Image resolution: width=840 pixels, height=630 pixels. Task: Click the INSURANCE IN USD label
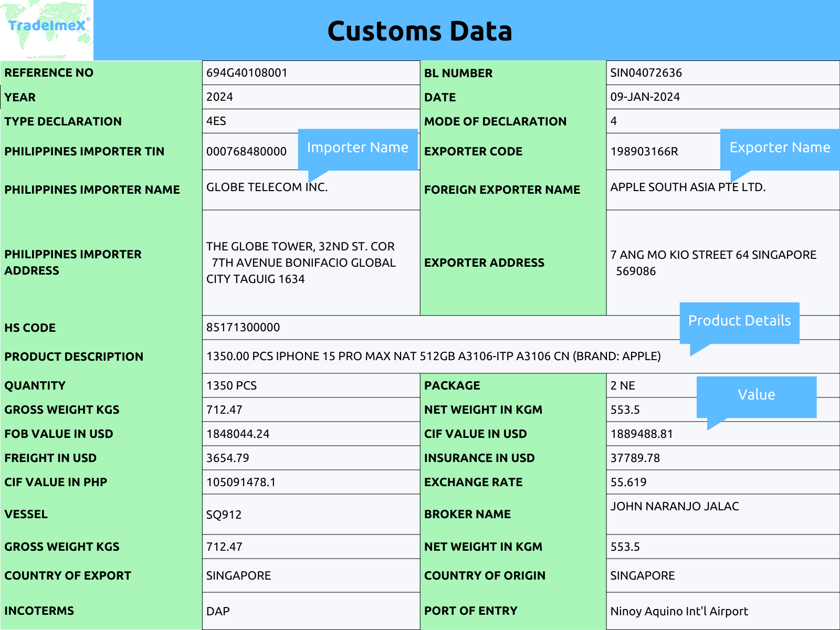point(479,458)
